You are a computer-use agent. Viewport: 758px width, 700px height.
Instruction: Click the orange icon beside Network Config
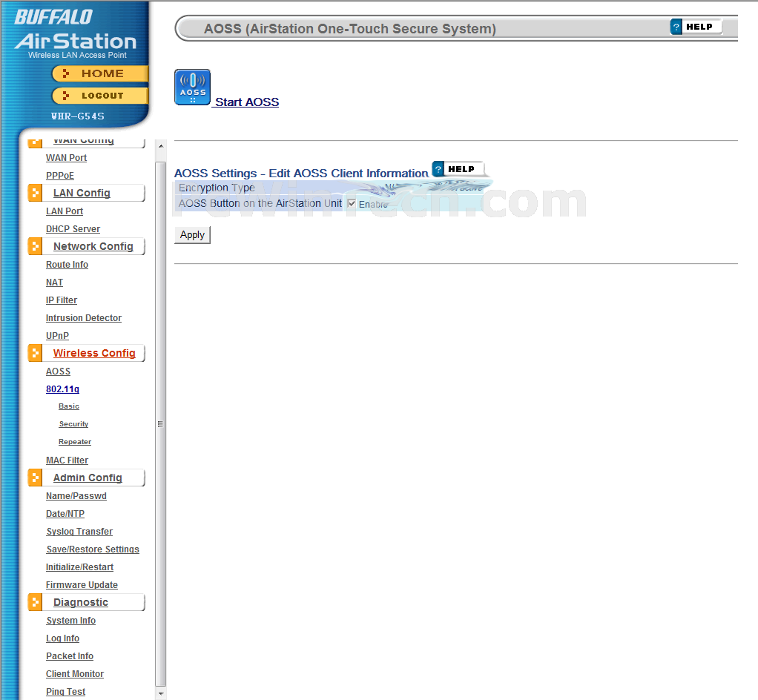click(x=35, y=246)
